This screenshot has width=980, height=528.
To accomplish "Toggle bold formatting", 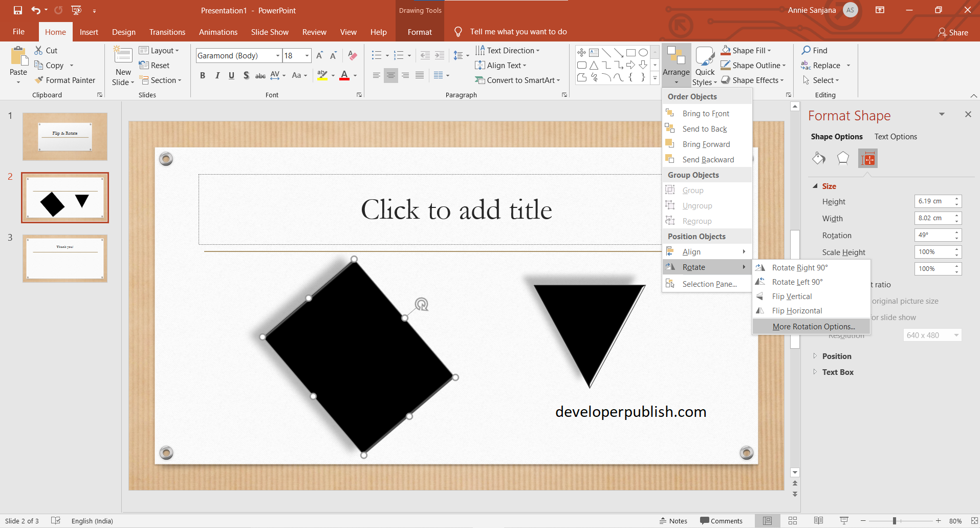I will 202,75.
